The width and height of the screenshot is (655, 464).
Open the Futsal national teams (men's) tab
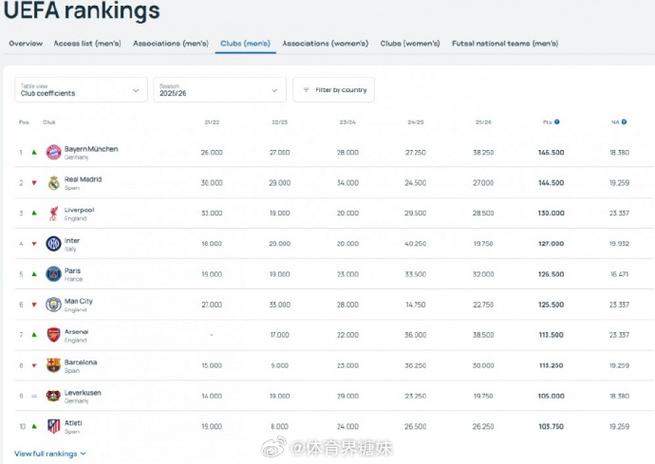point(505,43)
